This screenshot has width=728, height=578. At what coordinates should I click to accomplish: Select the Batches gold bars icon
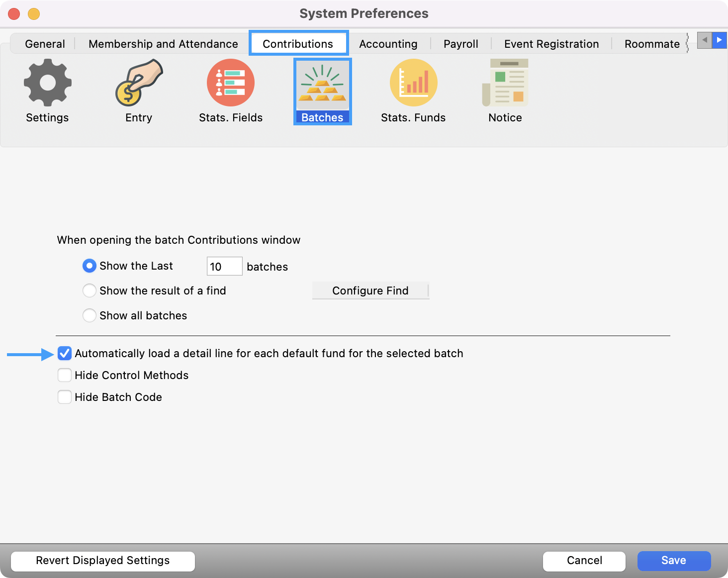[322, 85]
